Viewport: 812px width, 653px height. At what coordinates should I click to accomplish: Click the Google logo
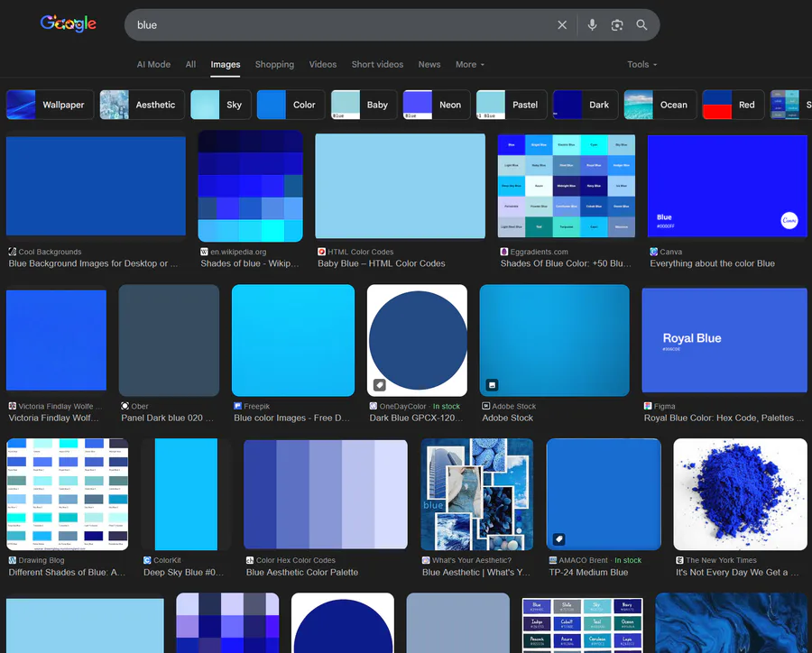pyautogui.click(x=69, y=23)
